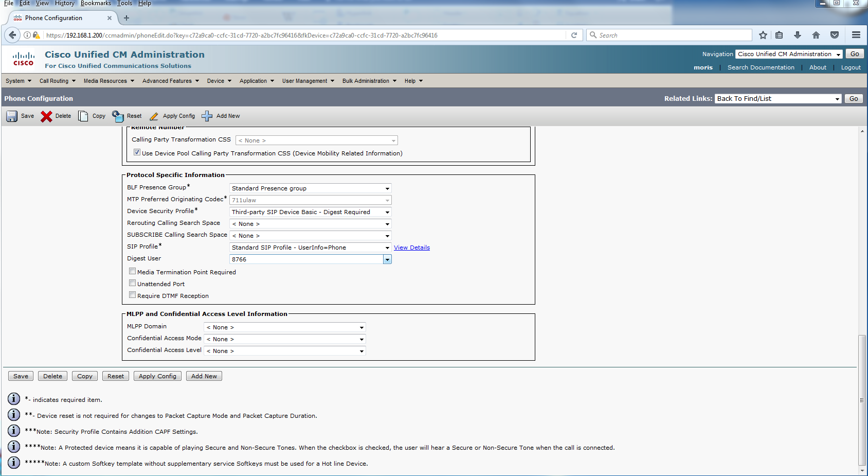868x476 pixels.
Task: Click the Add New plus icon
Action: coord(207,116)
